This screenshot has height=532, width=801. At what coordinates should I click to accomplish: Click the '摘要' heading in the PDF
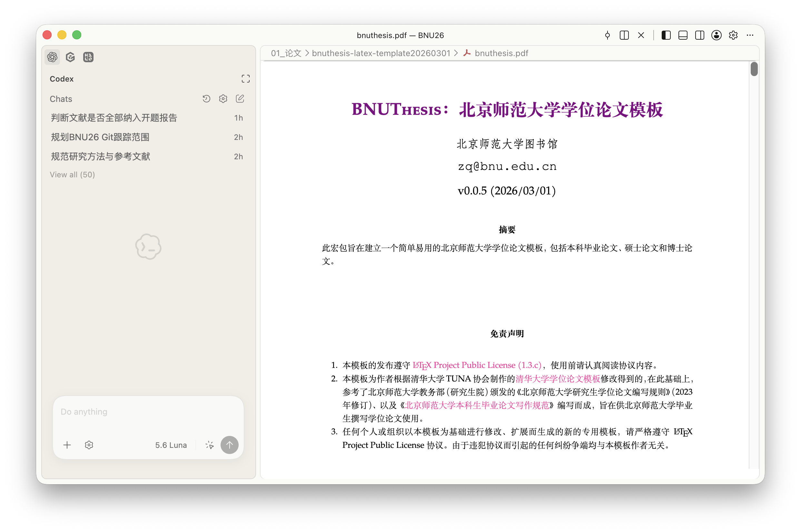tap(507, 230)
